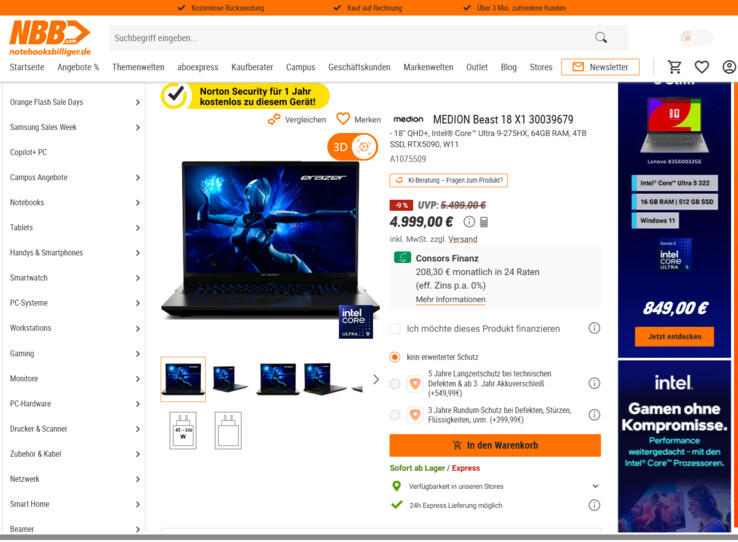Open 'KI-Beratung – Fragen zum Produkt?' button
738x542 pixels.
tap(449, 180)
